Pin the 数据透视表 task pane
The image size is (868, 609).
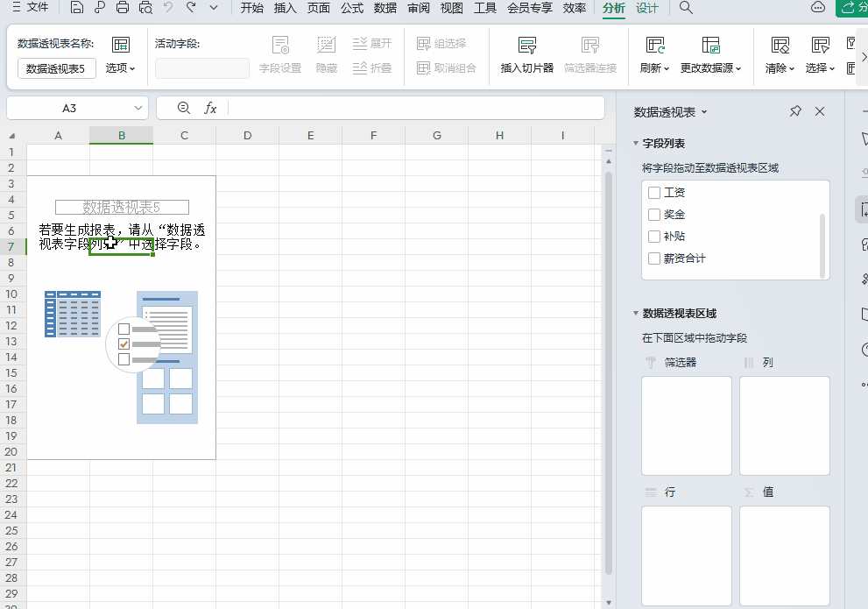[x=795, y=111]
